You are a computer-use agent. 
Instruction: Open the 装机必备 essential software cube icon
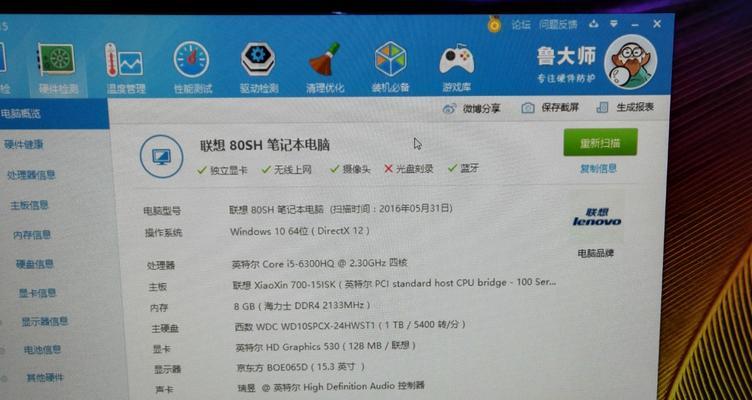tap(390, 69)
